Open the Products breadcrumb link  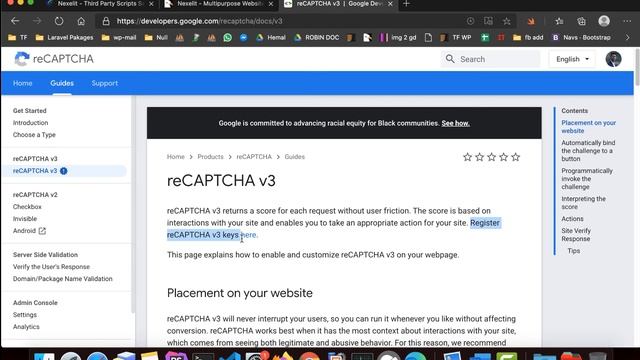coord(210,157)
